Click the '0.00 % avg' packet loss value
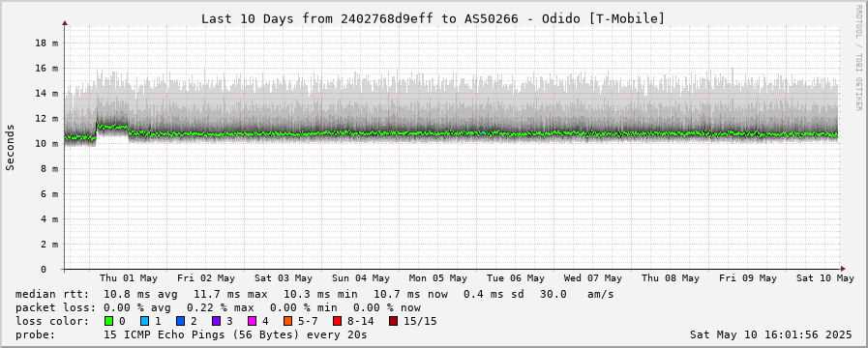868x348 pixels. coord(136,307)
